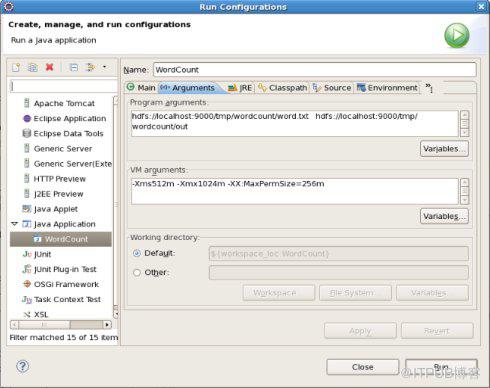
Task: Click the New launch configuration icon
Action: point(16,67)
